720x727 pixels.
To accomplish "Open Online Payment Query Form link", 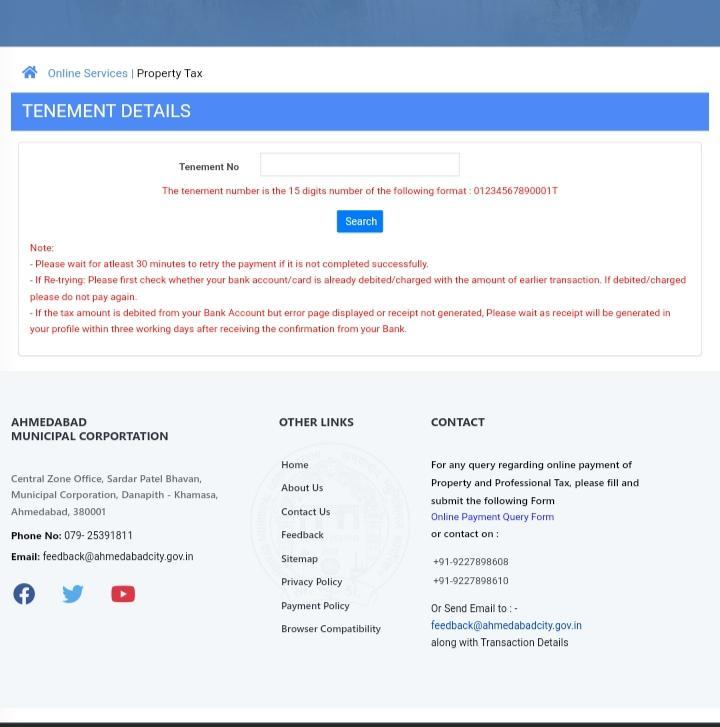I will pos(492,517).
